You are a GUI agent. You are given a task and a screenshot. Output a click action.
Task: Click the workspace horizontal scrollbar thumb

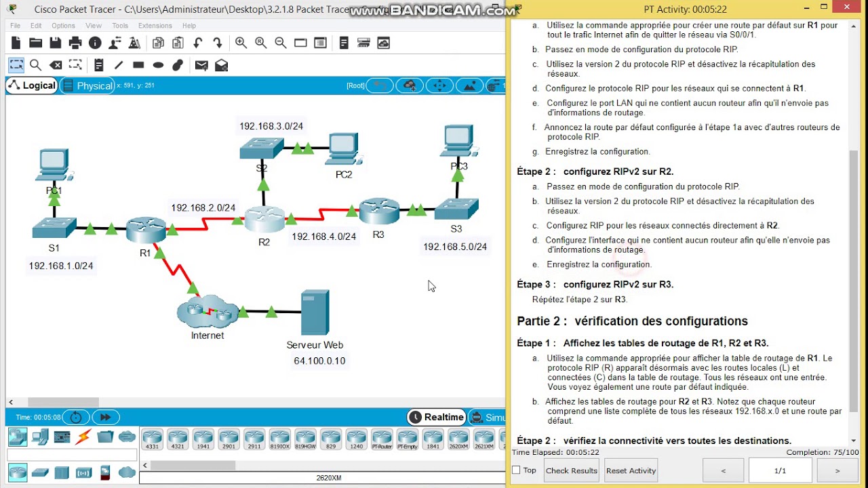click(x=63, y=402)
